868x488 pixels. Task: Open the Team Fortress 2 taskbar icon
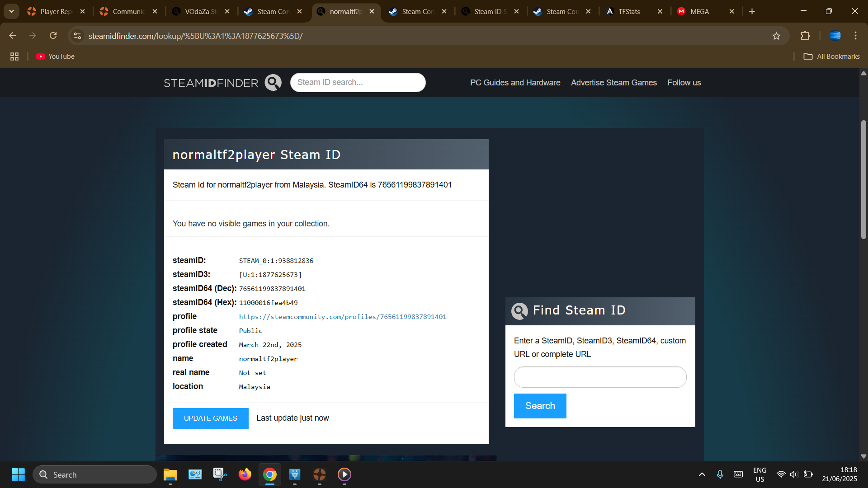[320, 474]
